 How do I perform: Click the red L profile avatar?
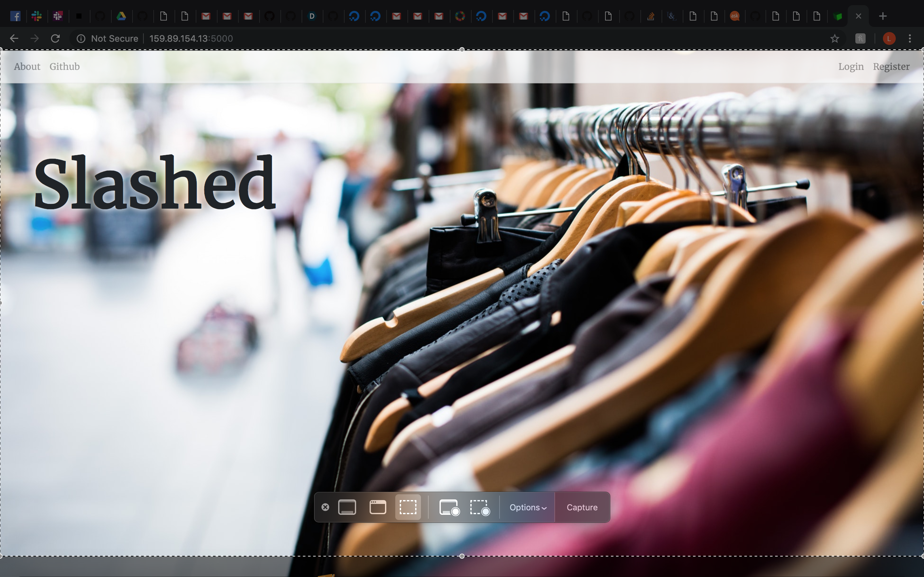tap(889, 38)
